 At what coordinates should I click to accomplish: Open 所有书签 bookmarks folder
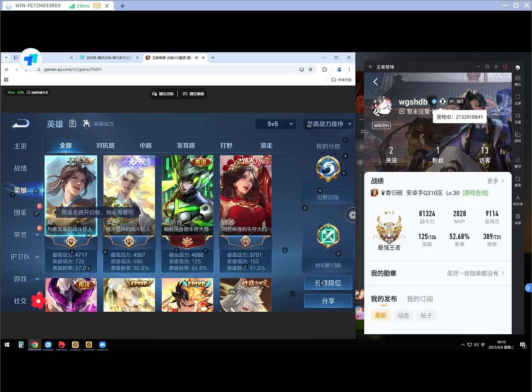point(342,80)
